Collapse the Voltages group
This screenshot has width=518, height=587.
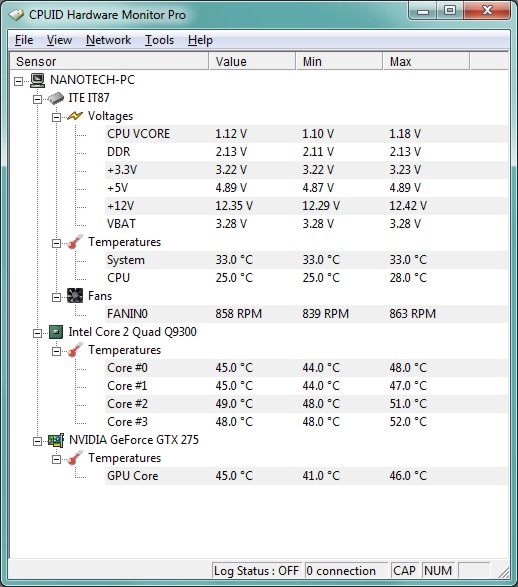pyautogui.click(x=57, y=118)
